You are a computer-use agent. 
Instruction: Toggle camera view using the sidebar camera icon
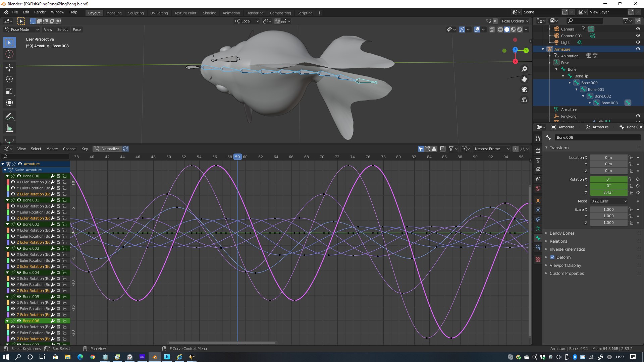click(524, 89)
